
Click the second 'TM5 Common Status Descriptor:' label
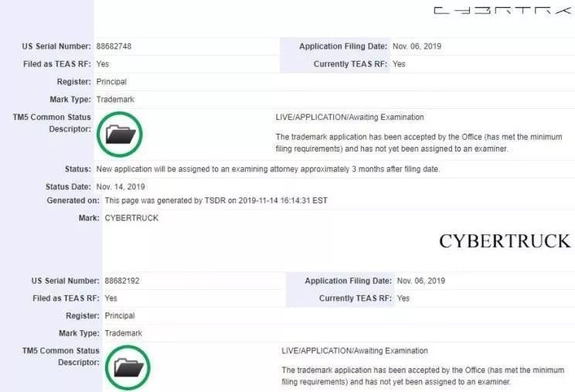[60, 356]
